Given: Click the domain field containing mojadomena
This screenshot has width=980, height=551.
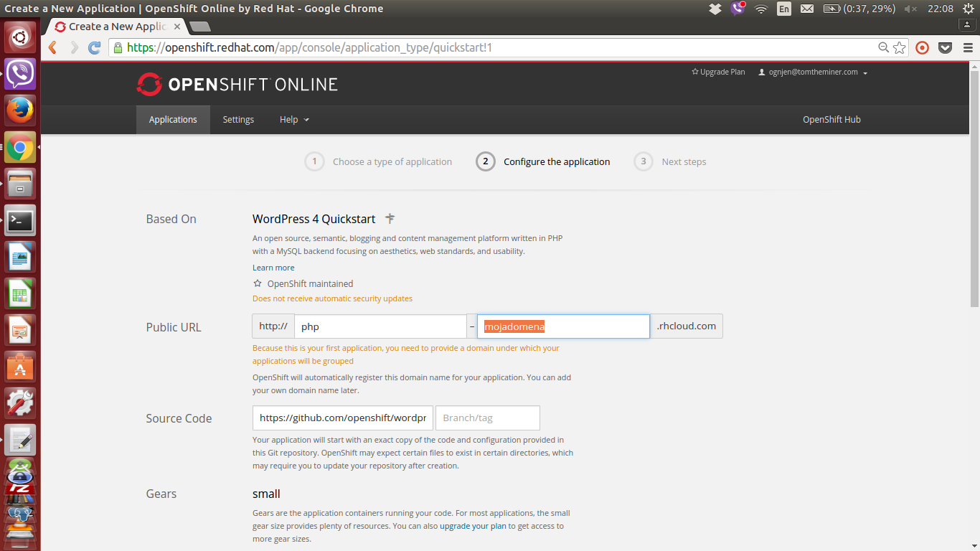Looking at the screenshot, I should 563,326.
